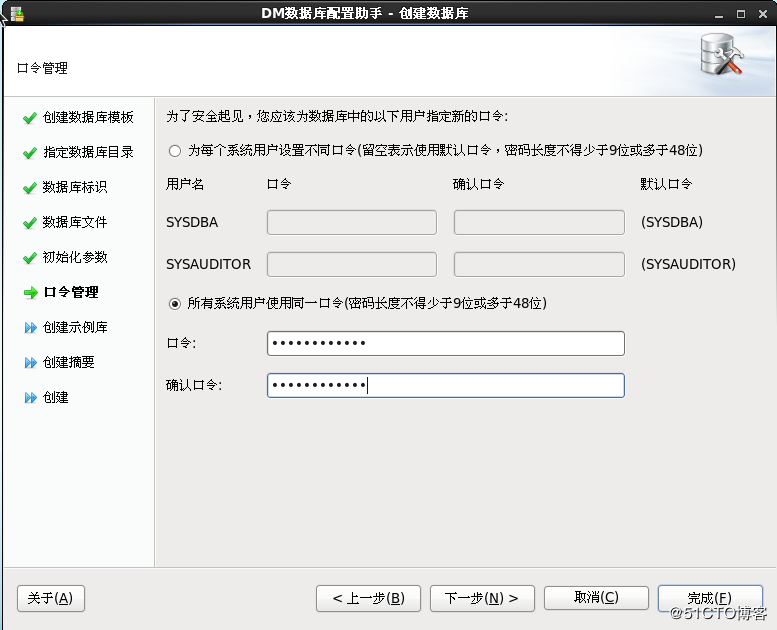Click the 默认口令 column header
This screenshot has width=777, height=630.
click(666, 184)
